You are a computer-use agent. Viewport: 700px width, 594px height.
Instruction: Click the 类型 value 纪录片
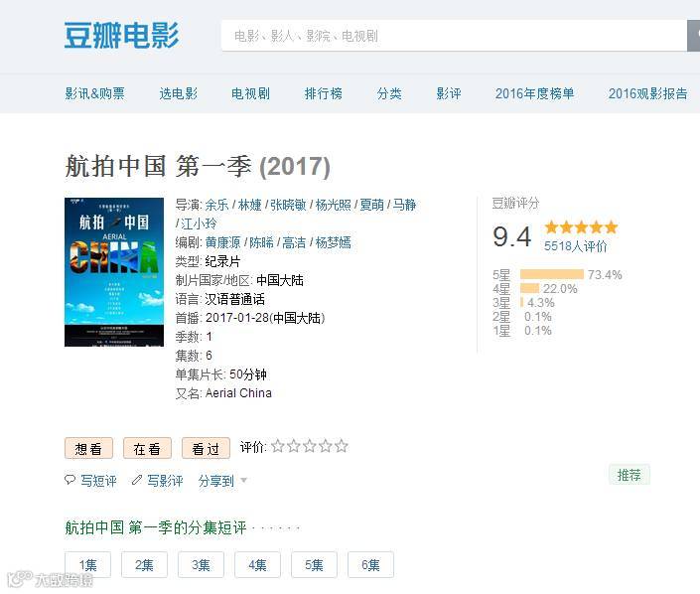tap(222, 261)
